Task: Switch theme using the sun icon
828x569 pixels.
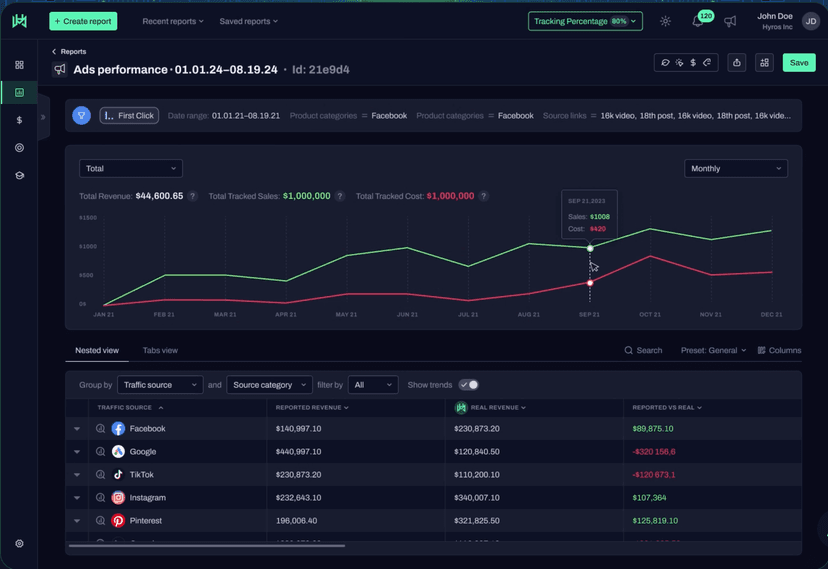Action: (665, 21)
